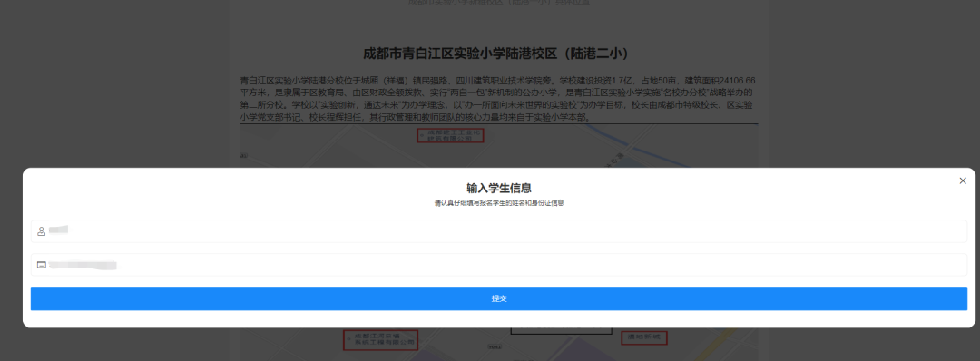Screen dimensions: 980x361
Task: Click the red-boxed map label at bottom right
Action: click(643, 338)
